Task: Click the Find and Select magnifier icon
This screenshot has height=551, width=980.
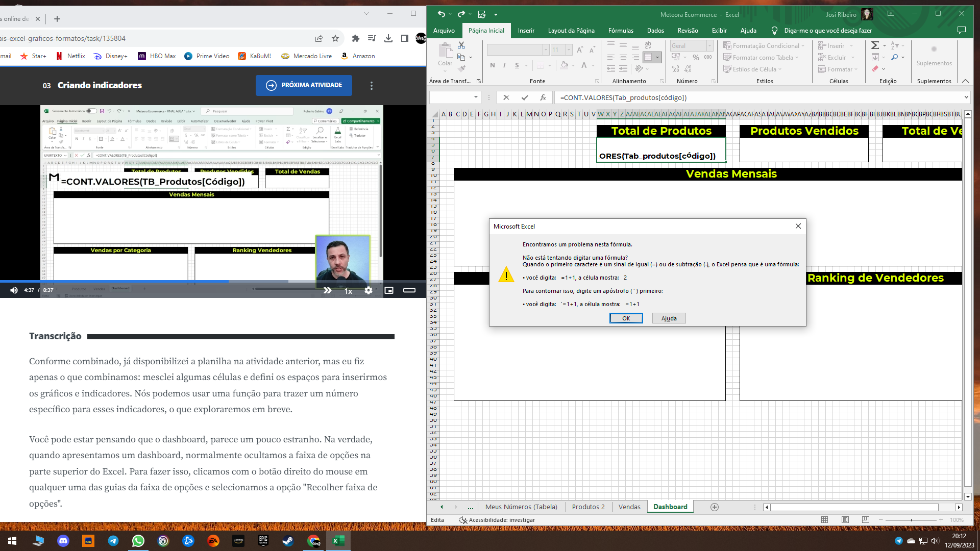Action: tap(895, 57)
